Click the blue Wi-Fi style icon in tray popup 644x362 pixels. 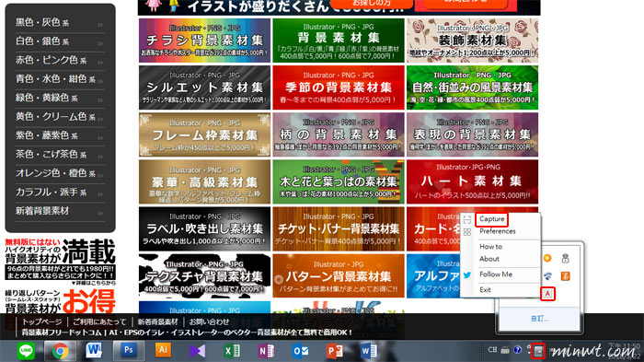[x=547, y=276]
